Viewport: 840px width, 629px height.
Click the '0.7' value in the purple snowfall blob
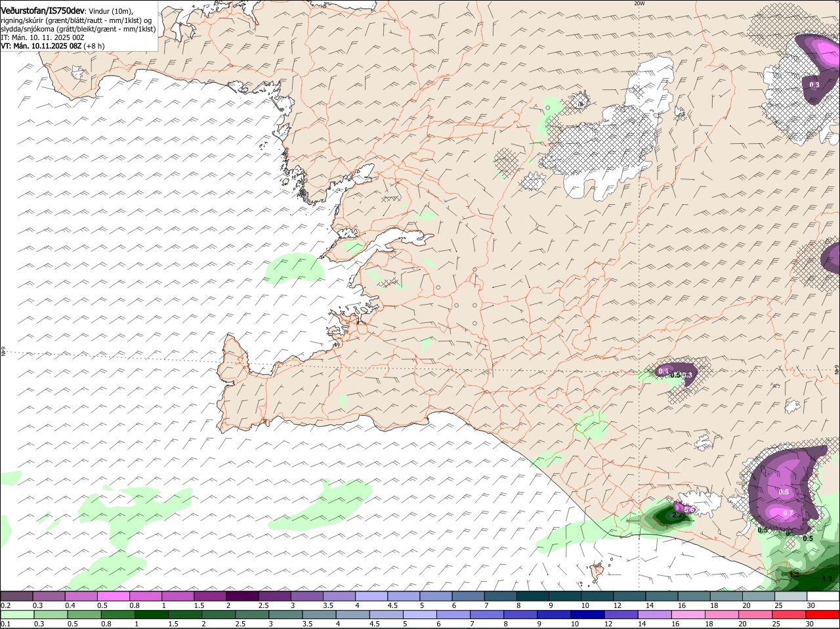pos(788,513)
